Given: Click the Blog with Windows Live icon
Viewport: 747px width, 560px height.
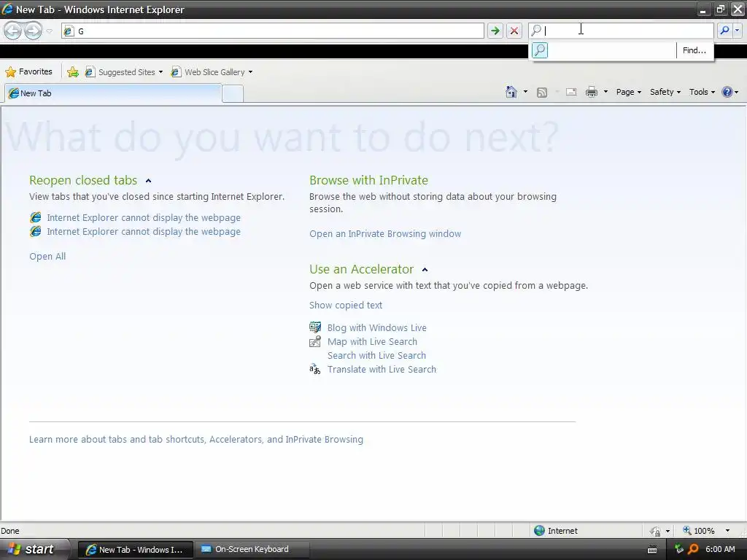Looking at the screenshot, I should click(315, 327).
